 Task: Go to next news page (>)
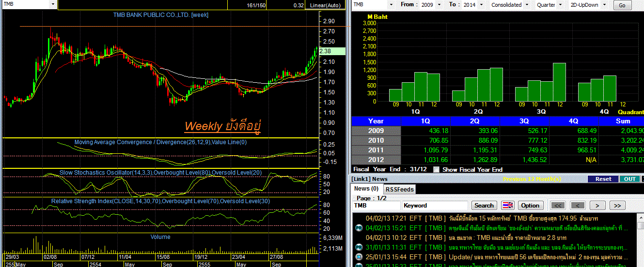[x=598, y=206]
